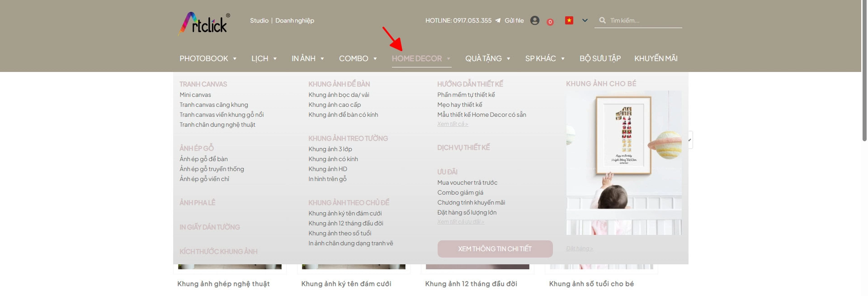Screen dimensions: 868x296
Task: Click the Gửi file paper-plane icon
Action: click(x=498, y=20)
